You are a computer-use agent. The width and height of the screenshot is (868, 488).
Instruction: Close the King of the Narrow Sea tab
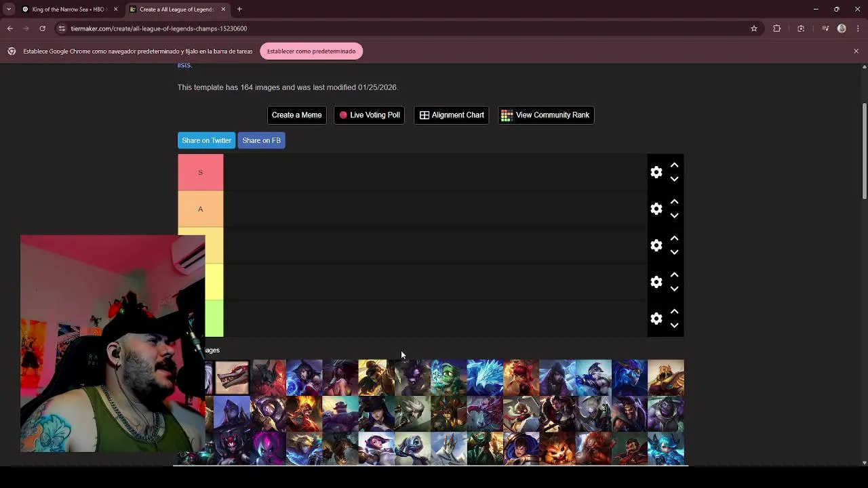pyautogui.click(x=115, y=9)
